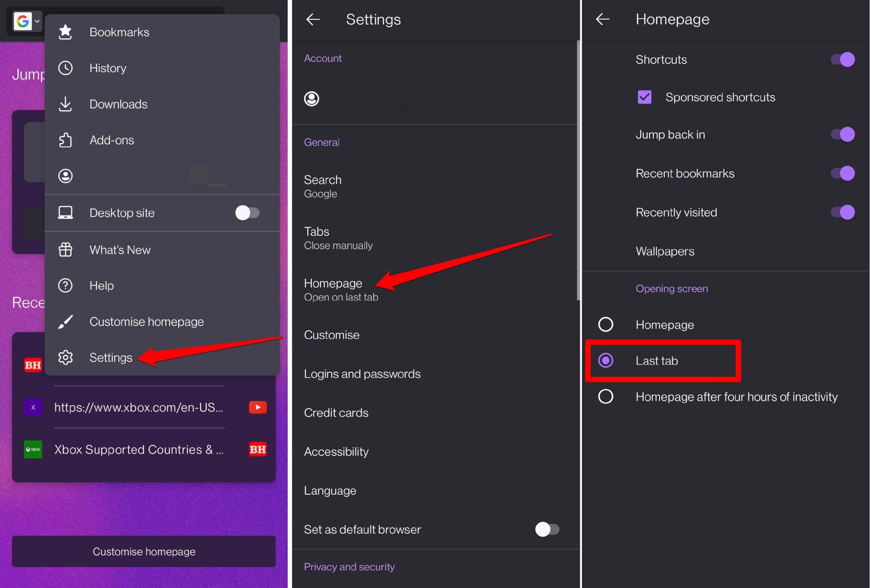The height and width of the screenshot is (588, 871).
Task: Go back from the Settings screen
Action: coord(313,19)
